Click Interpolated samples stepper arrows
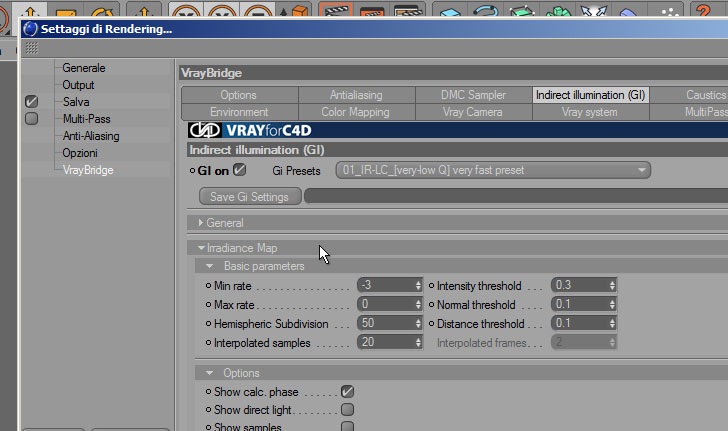This screenshot has width=728, height=431. pyautogui.click(x=418, y=342)
